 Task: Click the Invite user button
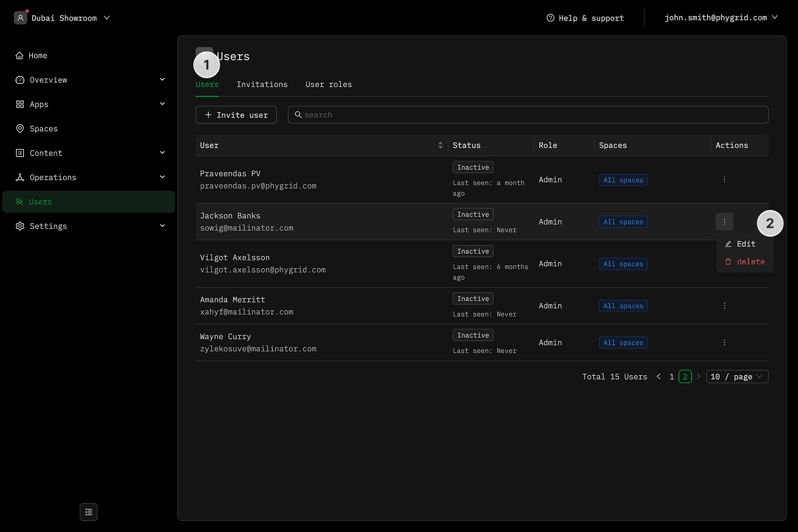[x=236, y=115]
